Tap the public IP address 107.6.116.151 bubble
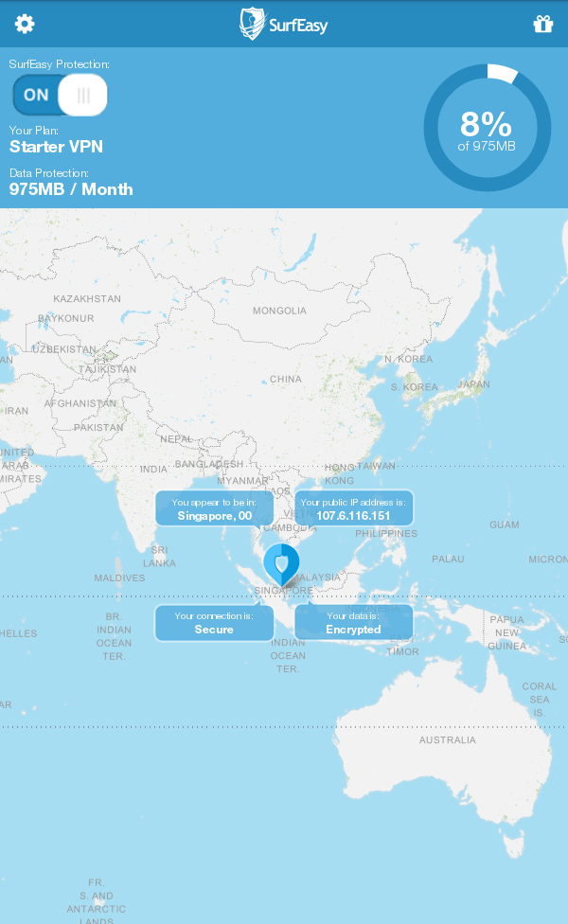Screen dimensions: 568x924 point(353,508)
